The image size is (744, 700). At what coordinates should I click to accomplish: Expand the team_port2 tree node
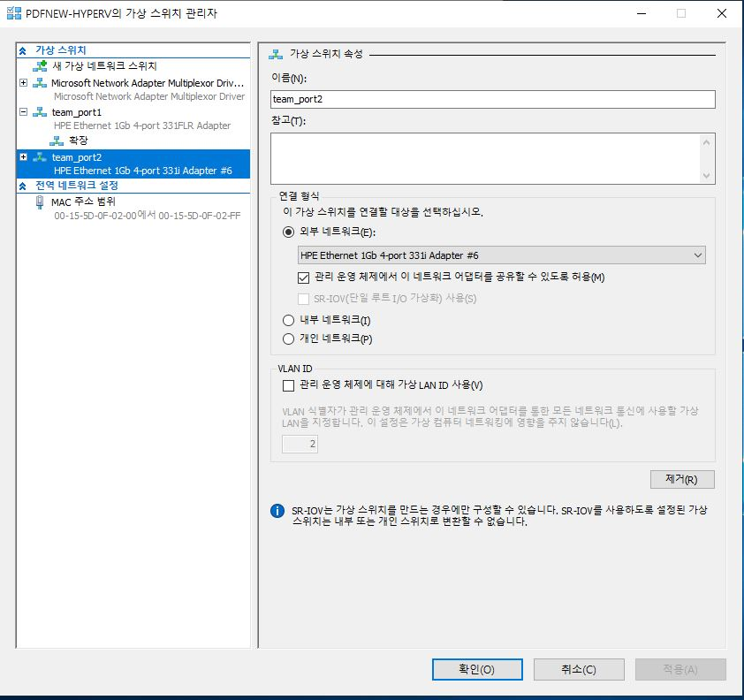(23, 156)
